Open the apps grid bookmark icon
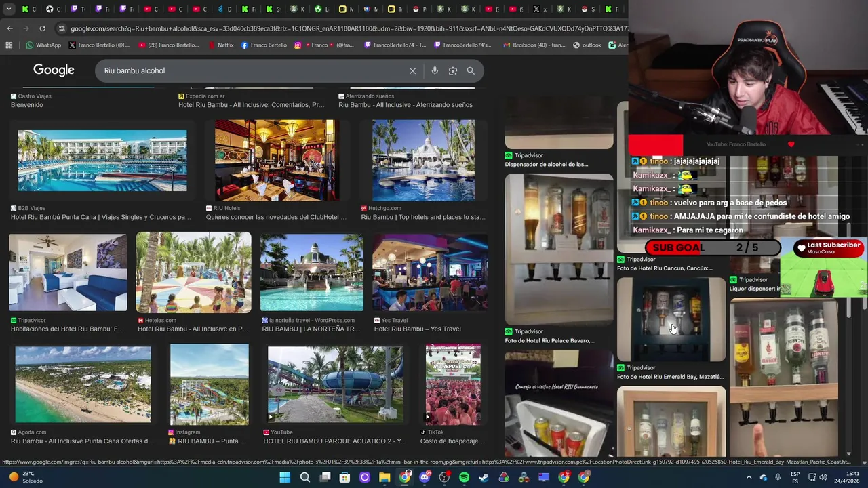The image size is (868, 488). click(x=9, y=45)
